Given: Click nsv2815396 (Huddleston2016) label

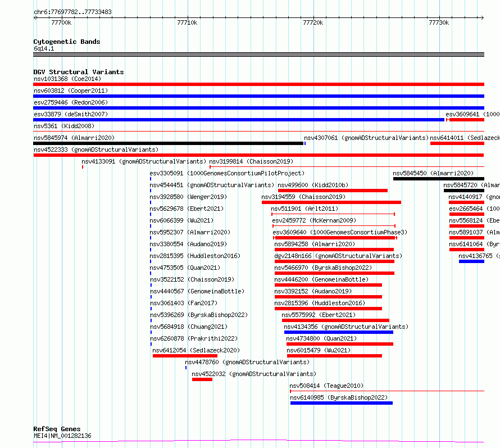Looking at the screenshot, I should pyautogui.click(x=320, y=303).
